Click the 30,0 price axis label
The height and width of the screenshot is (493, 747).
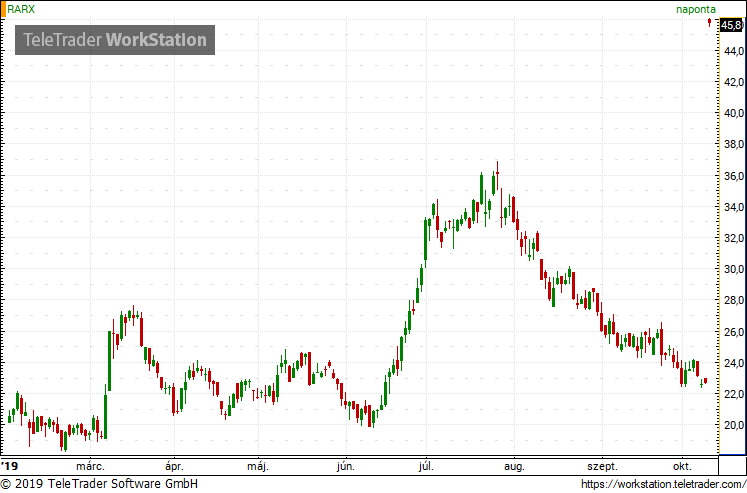point(734,269)
